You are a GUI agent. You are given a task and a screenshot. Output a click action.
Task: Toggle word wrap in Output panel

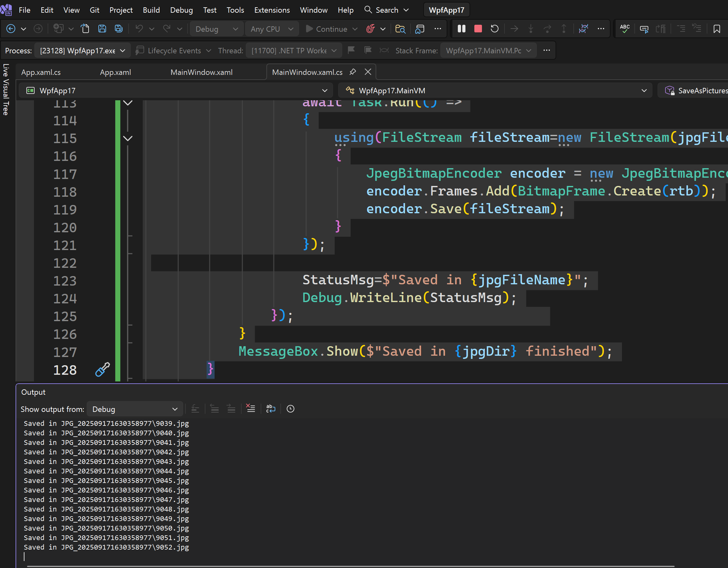click(x=271, y=409)
